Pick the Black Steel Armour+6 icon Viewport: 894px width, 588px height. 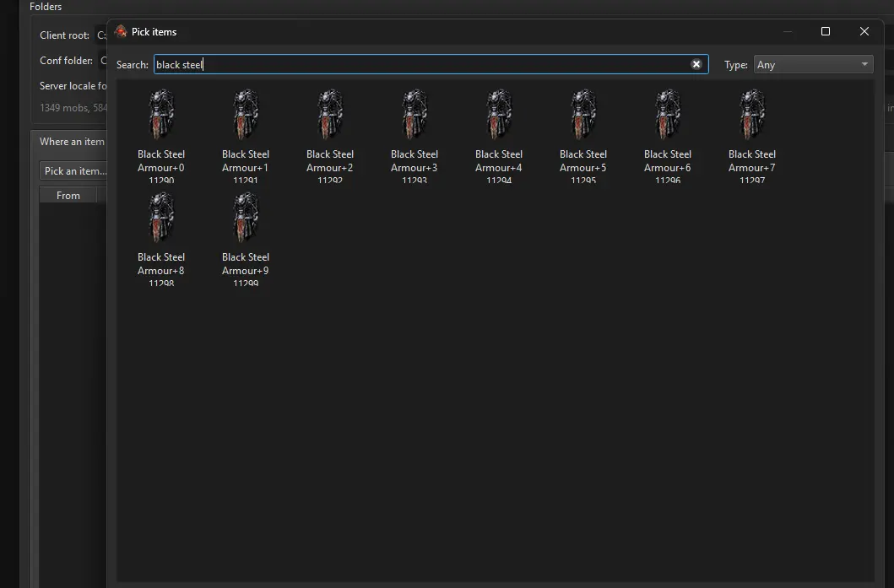pyautogui.click(x=668, y=114)
